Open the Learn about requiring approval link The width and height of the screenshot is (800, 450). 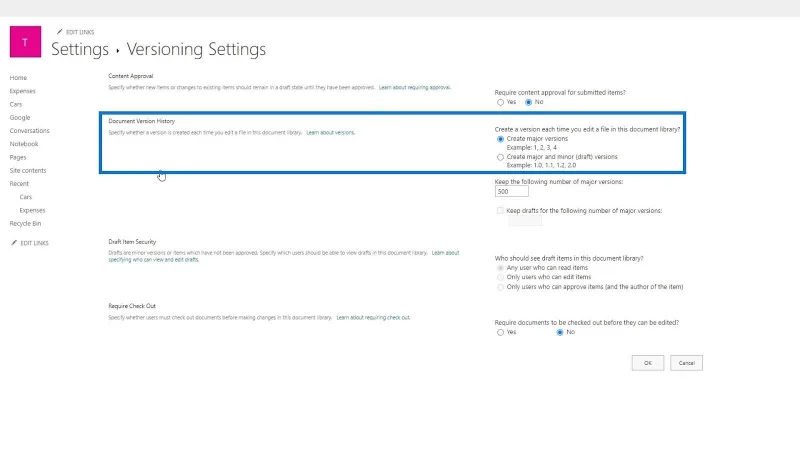(414, 88)
